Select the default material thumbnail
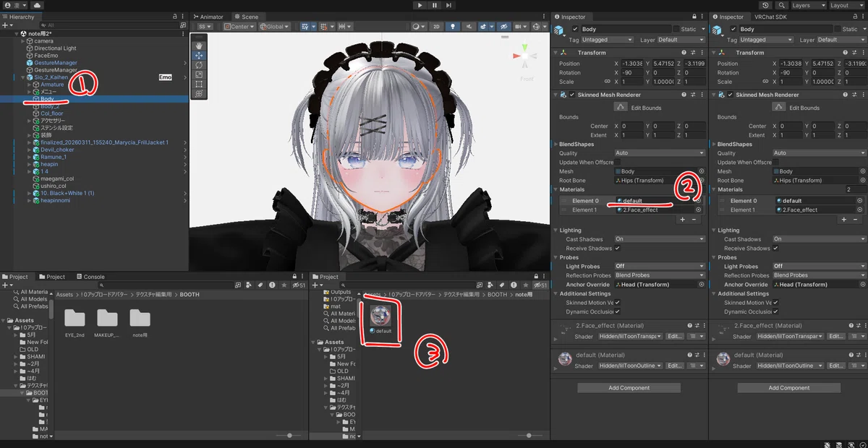The height and width of the screenshot is (448, 868). 380,315
